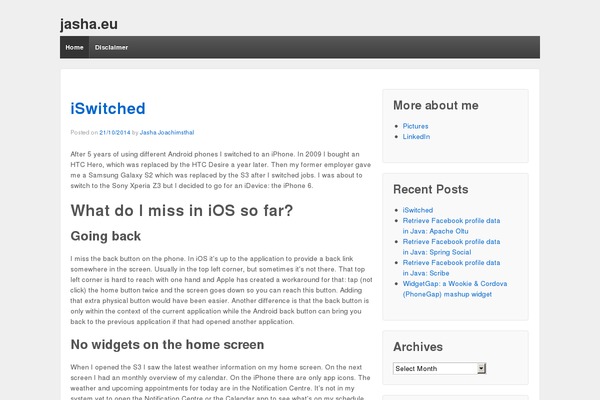This screenshot has height=400, width=600.
Task: Open the iSwitched post title
Action: click(x=108, y=109)
